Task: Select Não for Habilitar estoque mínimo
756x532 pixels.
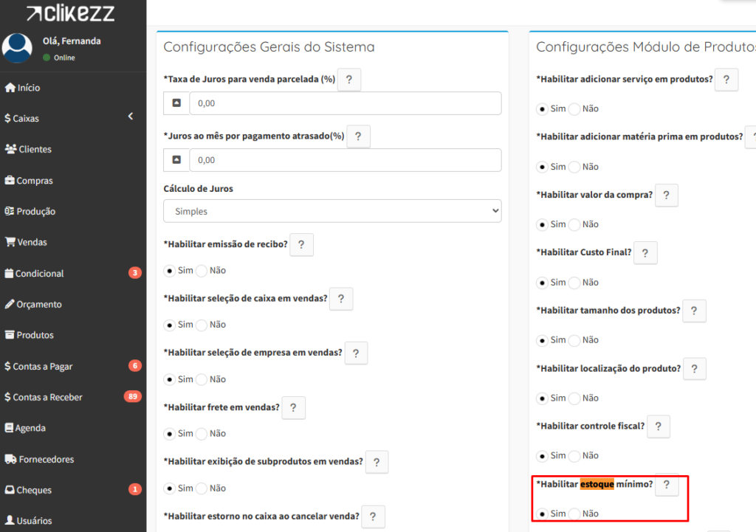Action: (x=575, y=514)
